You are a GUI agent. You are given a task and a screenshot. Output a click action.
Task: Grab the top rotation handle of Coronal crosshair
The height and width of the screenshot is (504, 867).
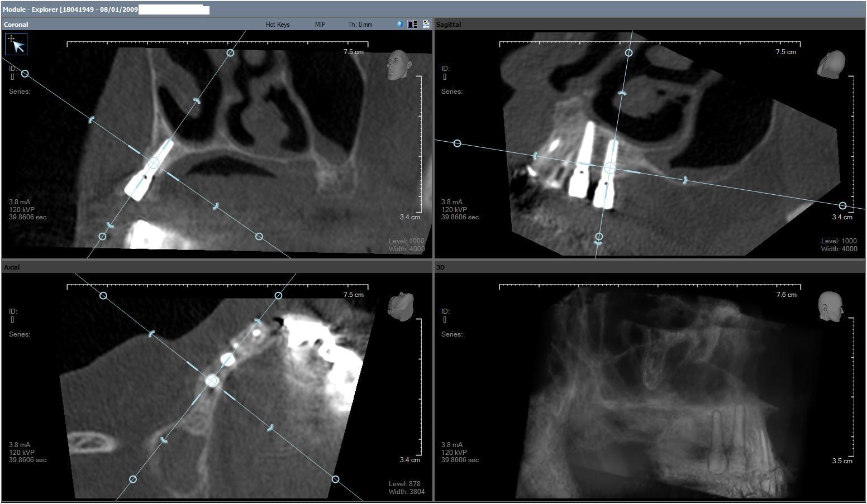pos(230,53)
